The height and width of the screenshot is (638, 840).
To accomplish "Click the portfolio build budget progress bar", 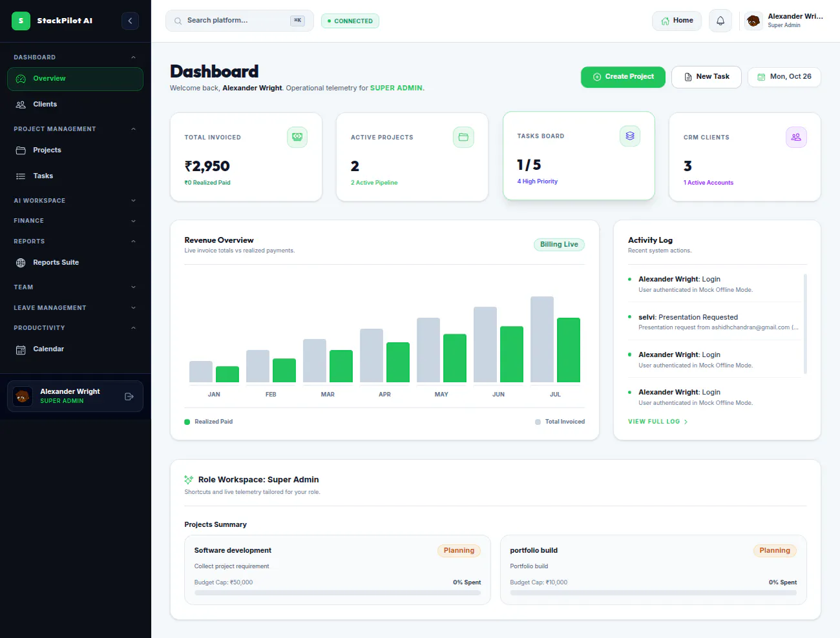I will coord(653,593).
